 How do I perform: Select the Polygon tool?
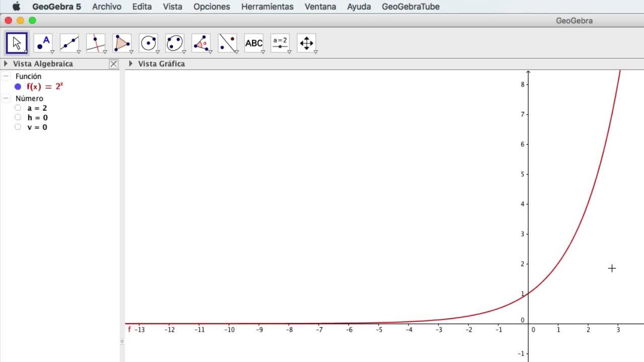(x=122, y=43)
